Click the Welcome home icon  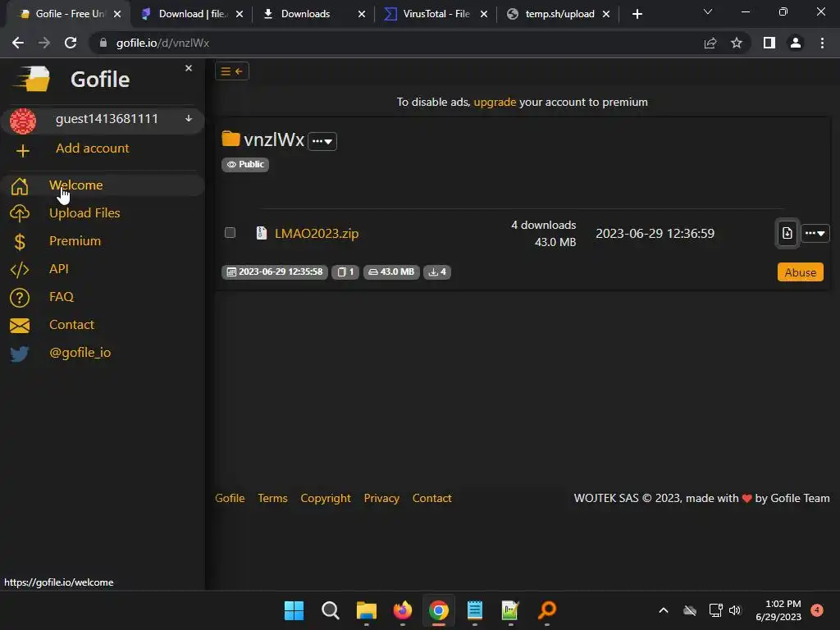click(x=20, y=186)
